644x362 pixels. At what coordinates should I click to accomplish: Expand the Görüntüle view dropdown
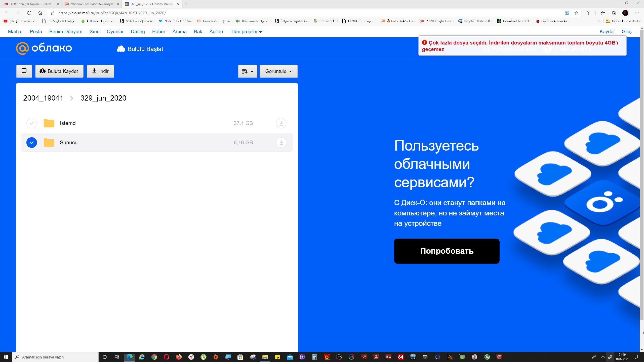tap(278, 71)
